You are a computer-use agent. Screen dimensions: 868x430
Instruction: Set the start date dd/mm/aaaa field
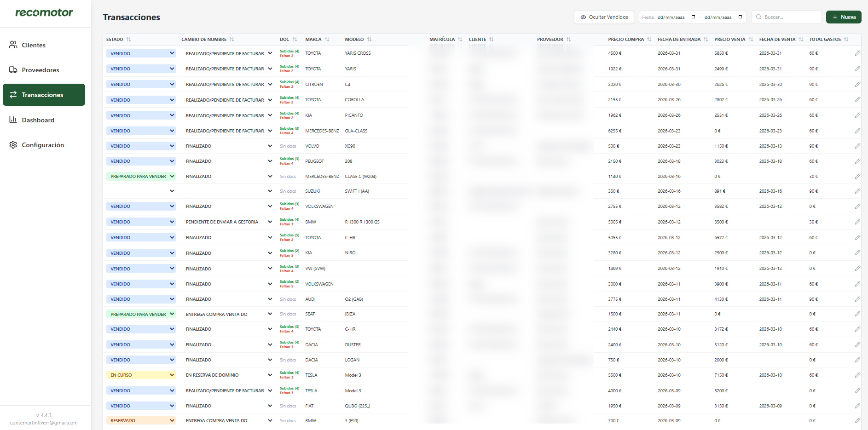pos(671,17)
